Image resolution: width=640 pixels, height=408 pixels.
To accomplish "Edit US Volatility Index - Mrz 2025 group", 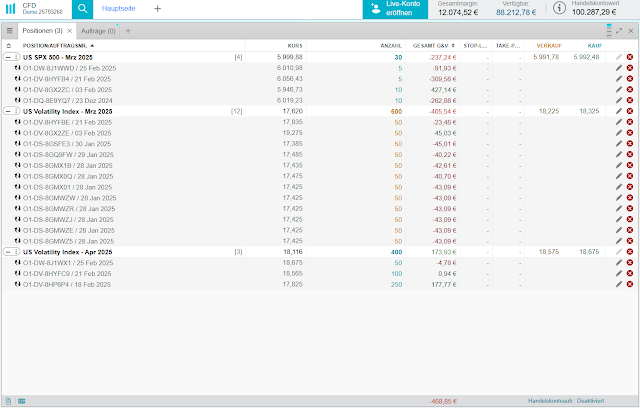I will pyautogui.click(x=619, y=111).
